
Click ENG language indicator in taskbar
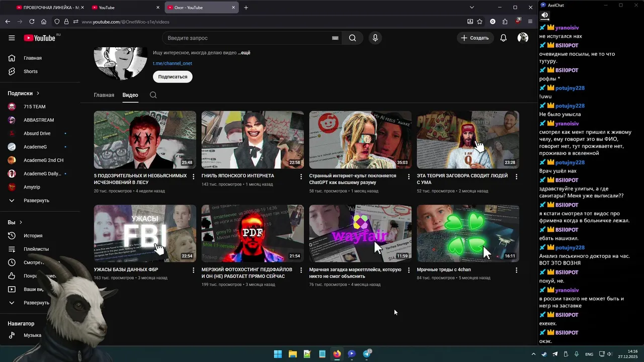589,354
